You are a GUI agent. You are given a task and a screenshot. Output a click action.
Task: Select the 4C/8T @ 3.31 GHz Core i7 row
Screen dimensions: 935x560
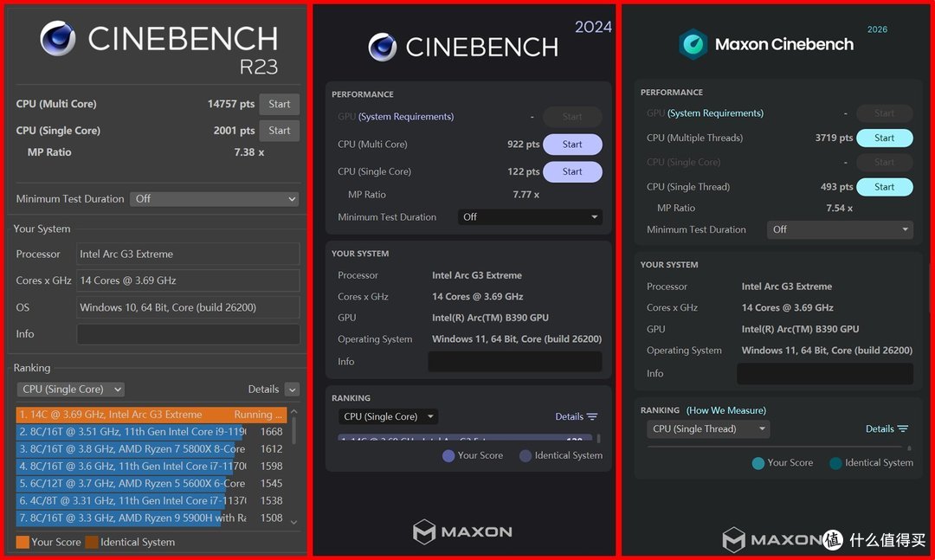[152, 501]
